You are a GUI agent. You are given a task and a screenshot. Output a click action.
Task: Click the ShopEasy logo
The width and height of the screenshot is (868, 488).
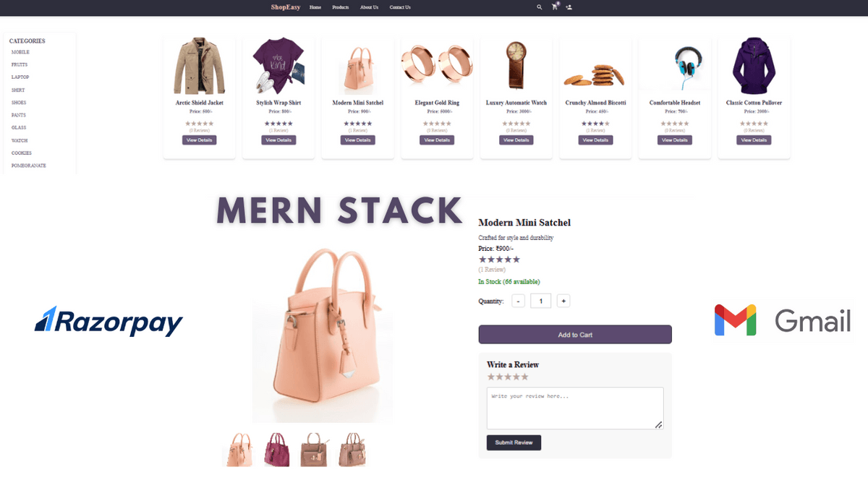point(285,7)
